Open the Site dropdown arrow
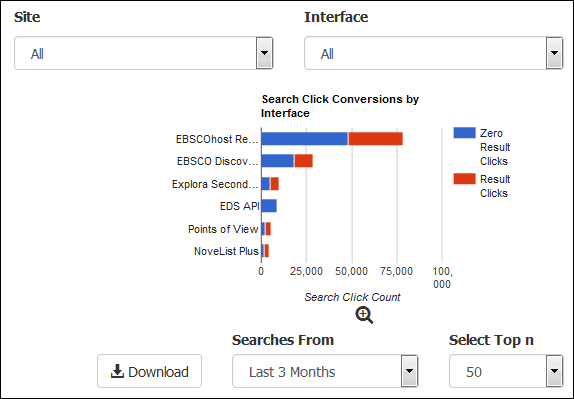 tap(264, 53)
